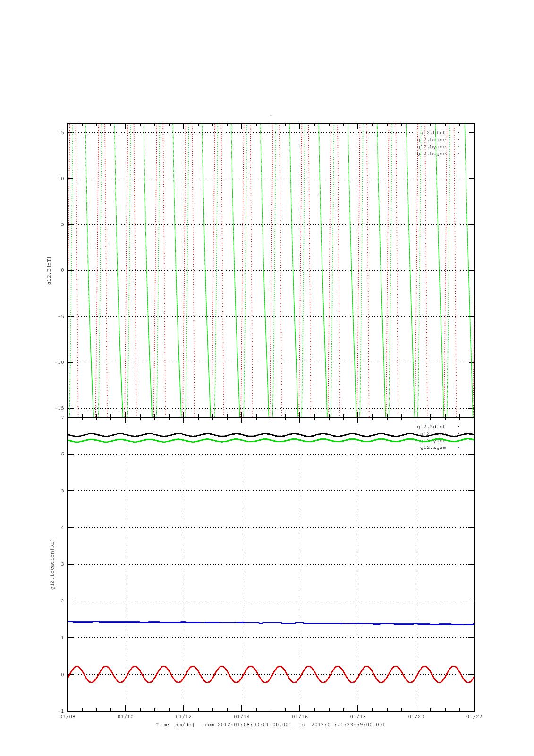The width and height of the screenshot is (534, 756).
Task: Click the 15 tick on the magnetic field axis
Action: pos(61,133)
